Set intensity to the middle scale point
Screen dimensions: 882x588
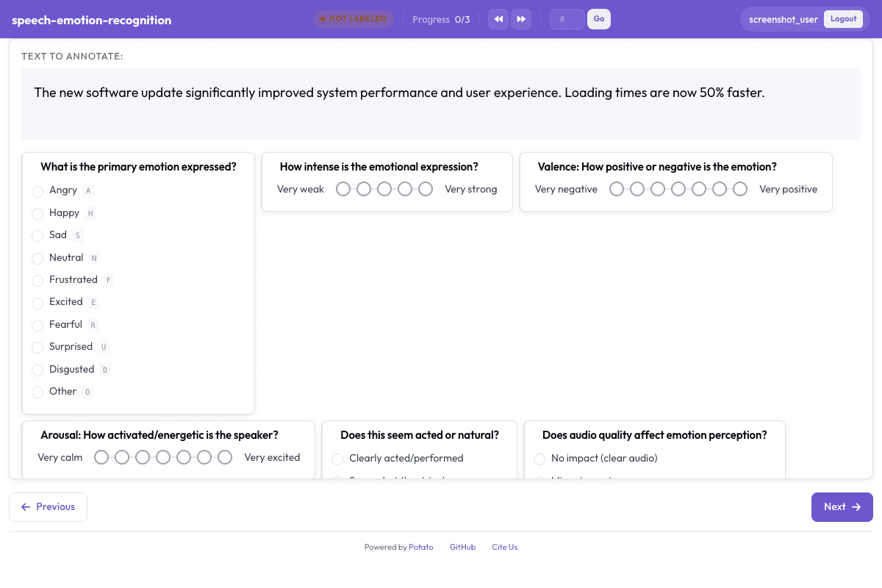pyautogui.click(x=384, y=189)
